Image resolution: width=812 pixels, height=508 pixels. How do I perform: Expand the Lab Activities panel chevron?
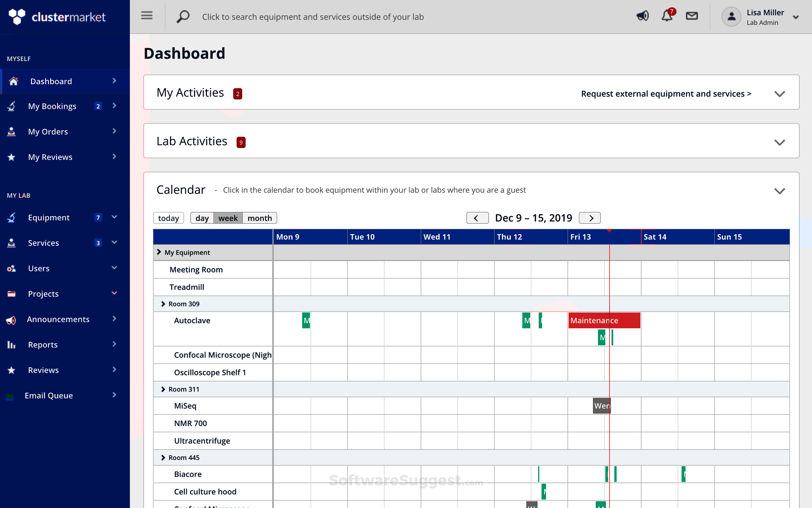tap(779, 142)
